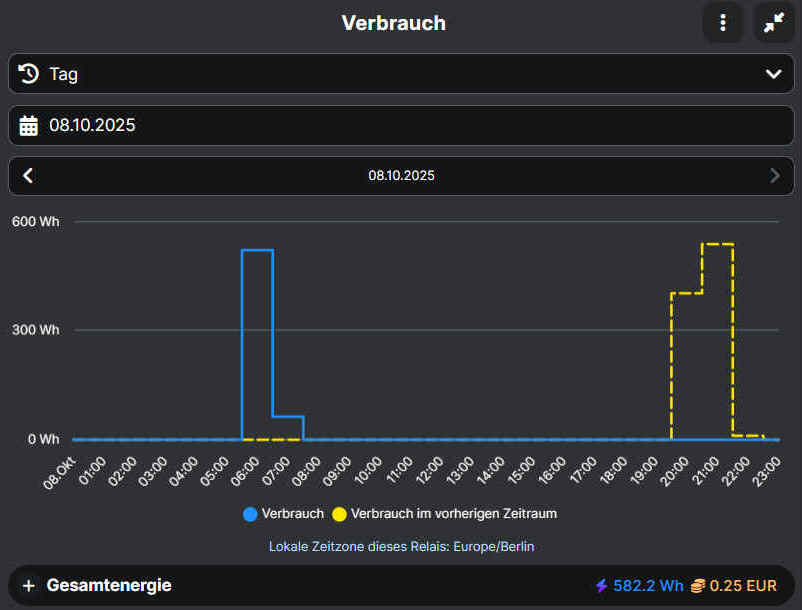Go to next day with right arrow
Screen dimensions: 802x610
click(774, 176)
